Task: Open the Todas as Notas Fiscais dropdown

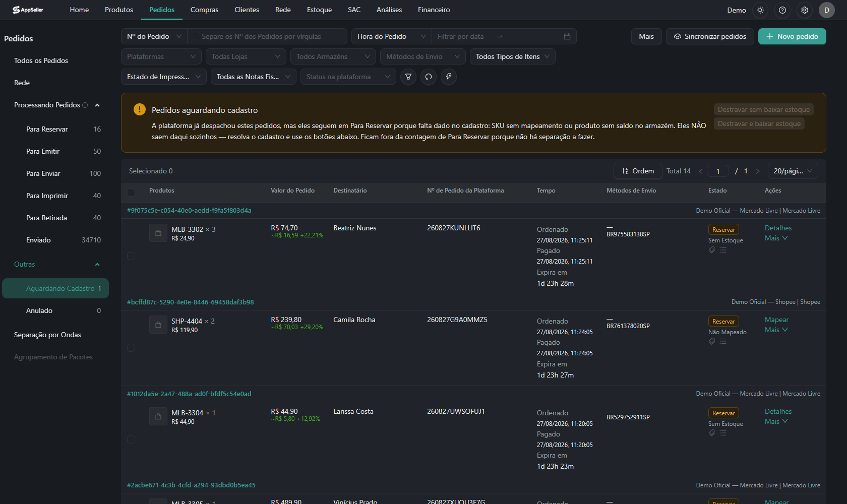Action: (x=254, y=77)
